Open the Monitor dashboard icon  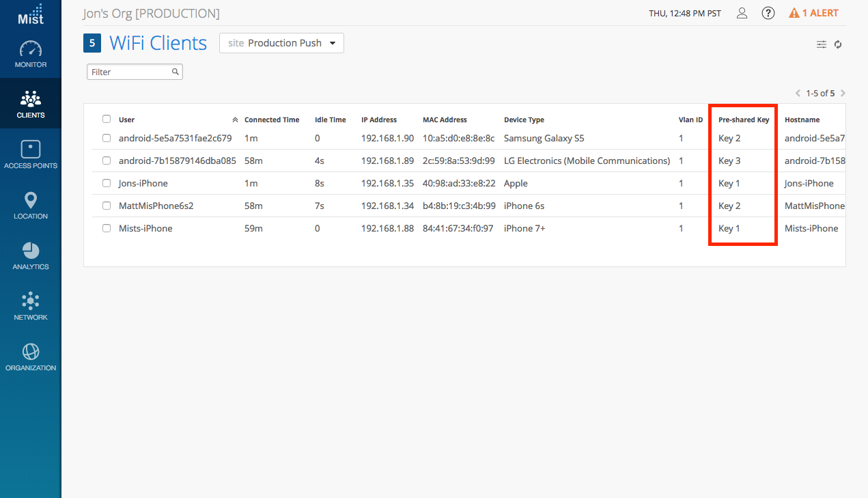tap(31, 51)
